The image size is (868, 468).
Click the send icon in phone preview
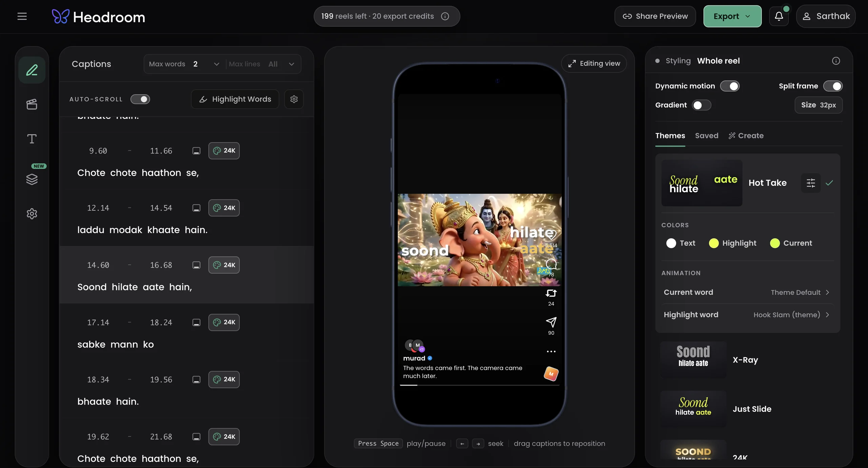(551, 322)
